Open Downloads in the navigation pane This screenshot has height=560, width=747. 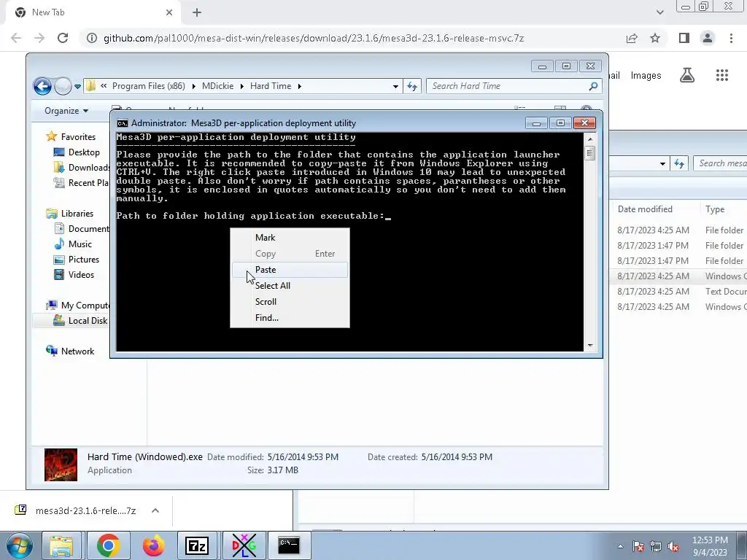tap(82, 168)
